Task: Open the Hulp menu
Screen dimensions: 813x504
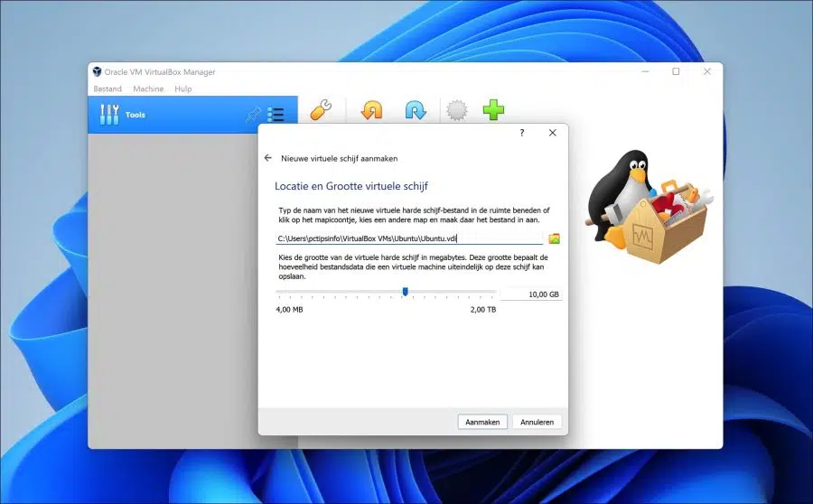Action: coord(183,89)
